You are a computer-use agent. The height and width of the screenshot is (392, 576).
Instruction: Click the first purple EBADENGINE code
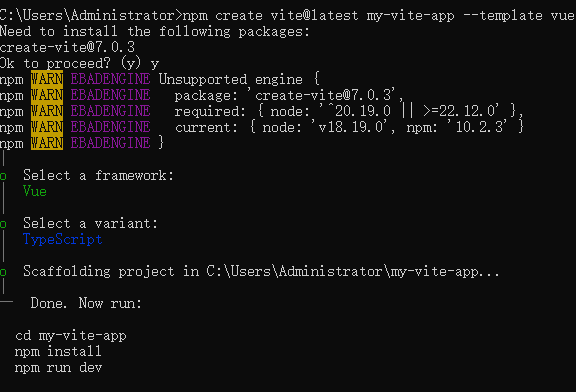pos(110,79)
